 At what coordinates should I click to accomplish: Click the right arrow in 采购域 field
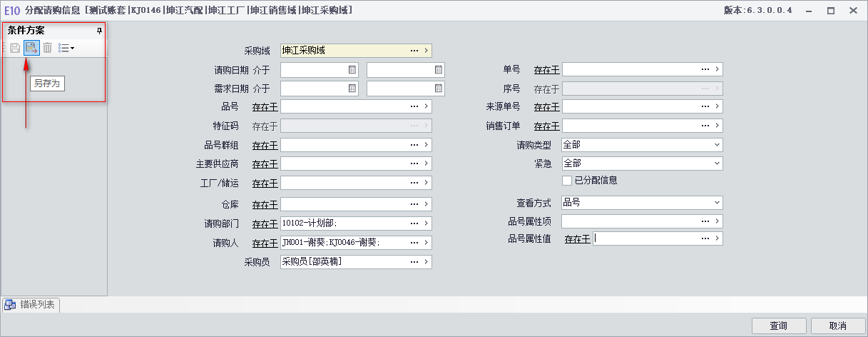click(427, 51)
